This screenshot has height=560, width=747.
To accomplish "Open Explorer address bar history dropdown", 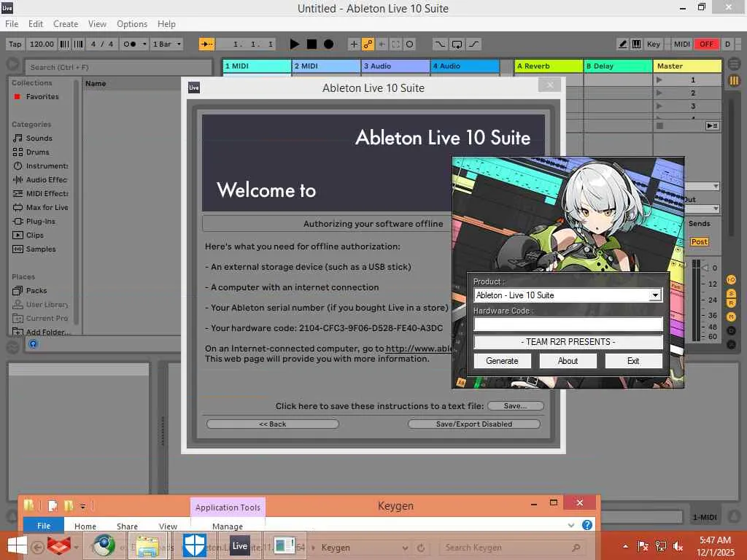I will [x=405, y=548].
